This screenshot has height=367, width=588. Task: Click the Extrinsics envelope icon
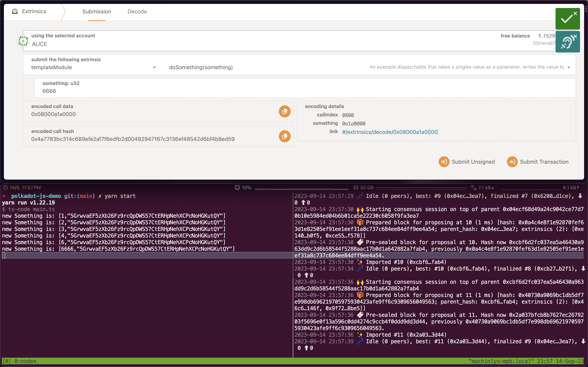coord(15,11)
